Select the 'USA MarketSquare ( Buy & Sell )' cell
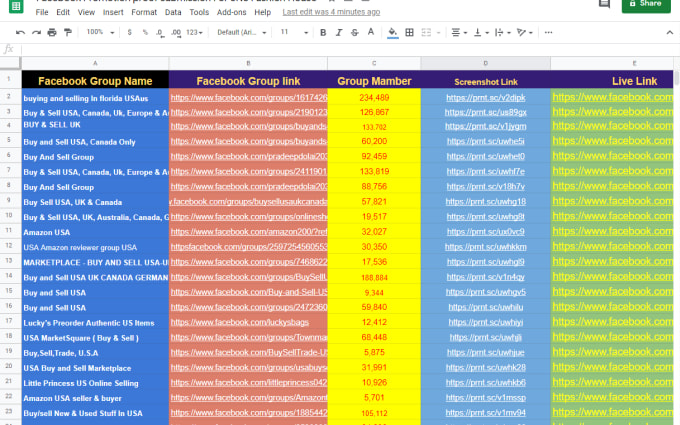This screenshot has height=425, width=680. pyautogui.click(x=95, y=338)
